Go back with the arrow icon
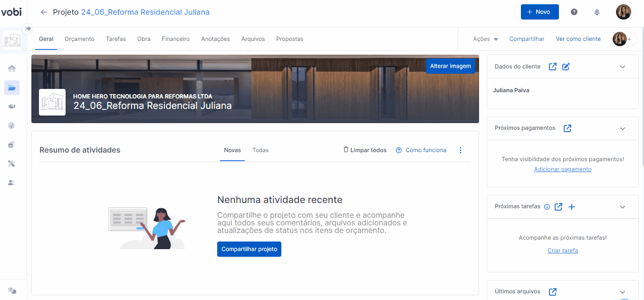The image size is (644, 300). (x=44, y=12)
